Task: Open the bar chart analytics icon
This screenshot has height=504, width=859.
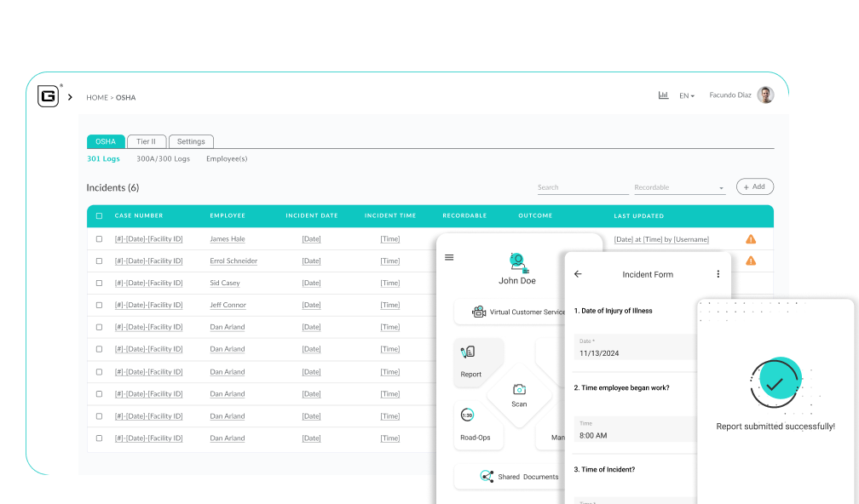Action: point(663,95)
